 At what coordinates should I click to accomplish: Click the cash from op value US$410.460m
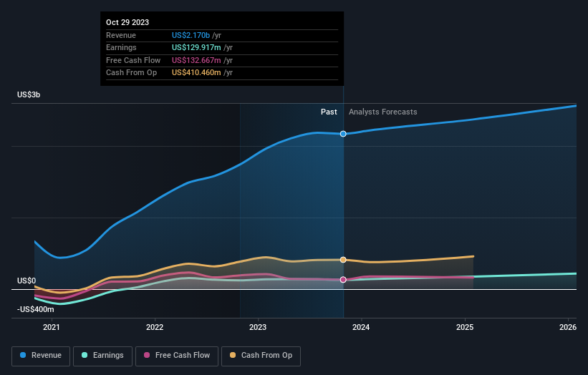point(196,73)
